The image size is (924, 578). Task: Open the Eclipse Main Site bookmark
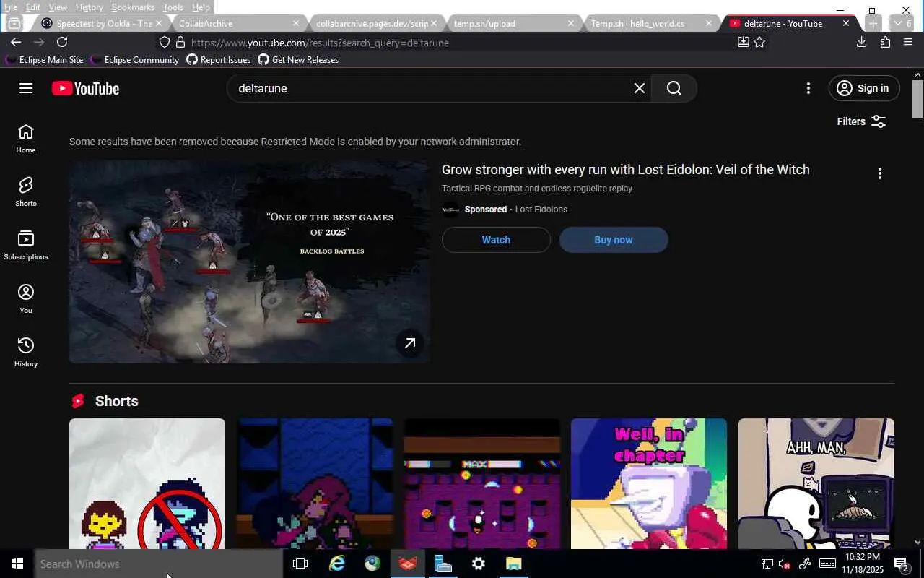click(x=44, y=60)
